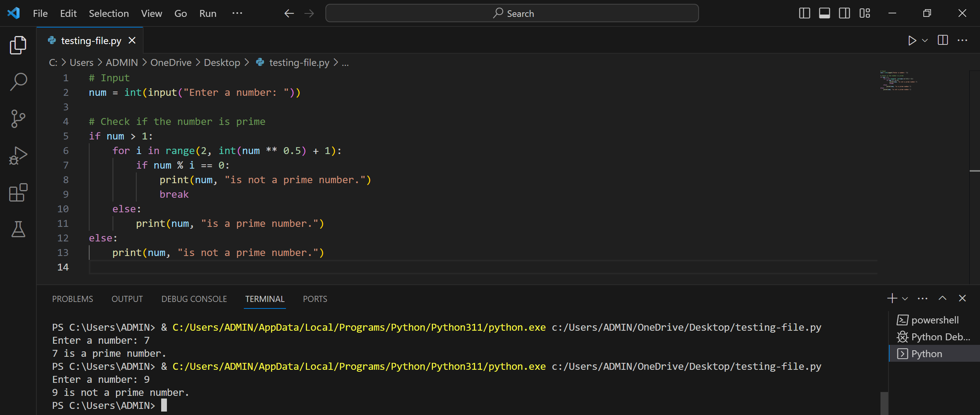Expand the run button dropdown arrow
The width and height of the screenshot is (980, 415).
tap(925, 40)
